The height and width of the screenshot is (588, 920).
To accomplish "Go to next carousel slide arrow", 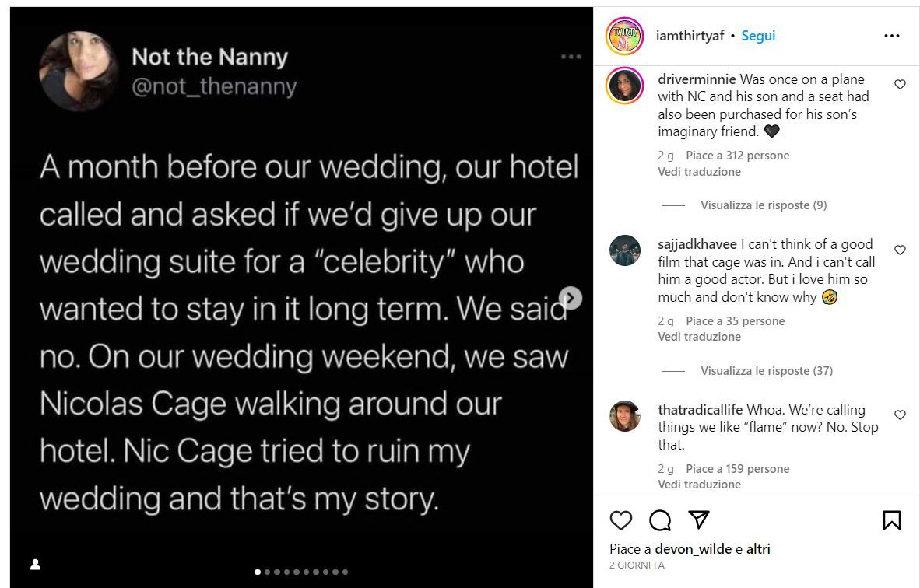I will click(x=571, y=298).
